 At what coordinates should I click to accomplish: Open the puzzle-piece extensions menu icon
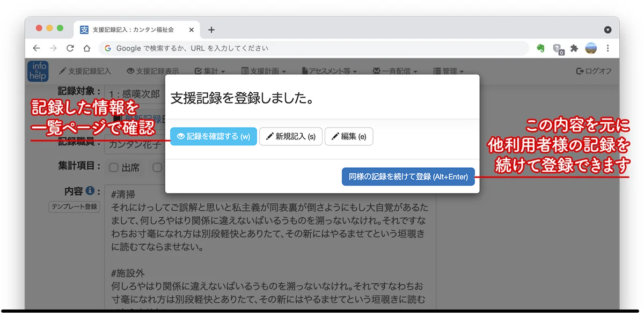(x=574, y=48)
